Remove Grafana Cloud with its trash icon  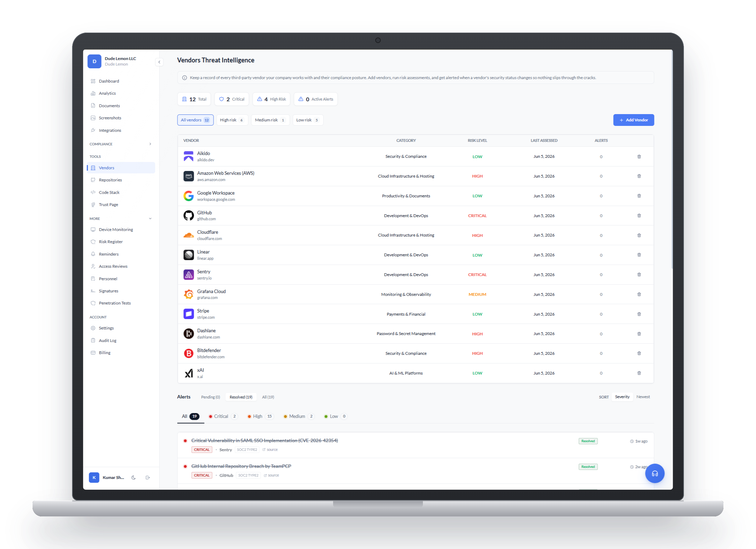(639, 294)
